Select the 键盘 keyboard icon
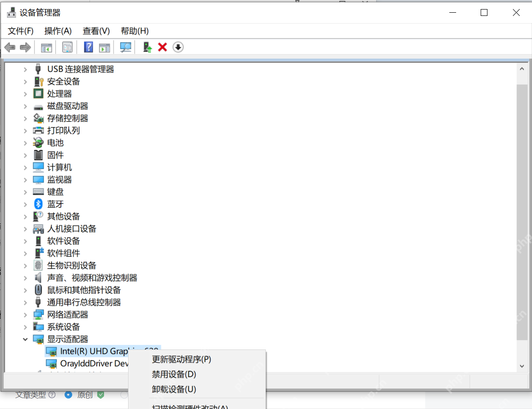Viewport: 532px width, 409px height. click(38, 192)
